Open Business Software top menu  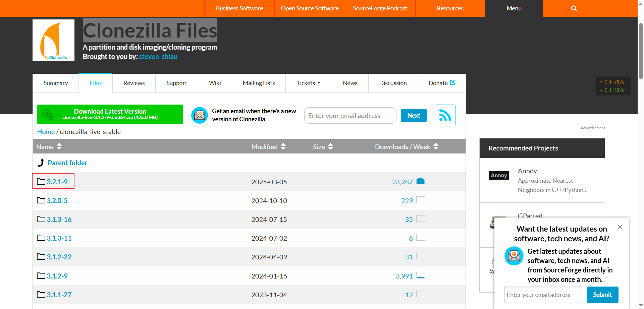pos(239,8)
